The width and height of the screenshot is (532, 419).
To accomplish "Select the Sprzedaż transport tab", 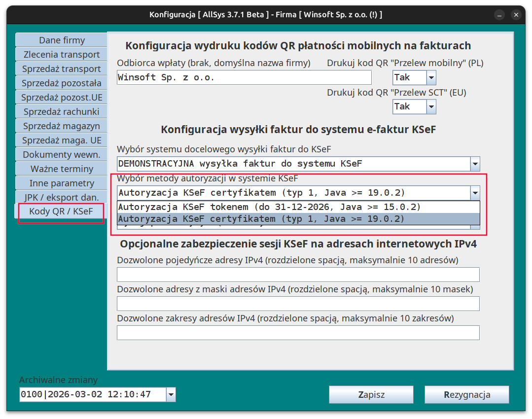I will 62,69.
